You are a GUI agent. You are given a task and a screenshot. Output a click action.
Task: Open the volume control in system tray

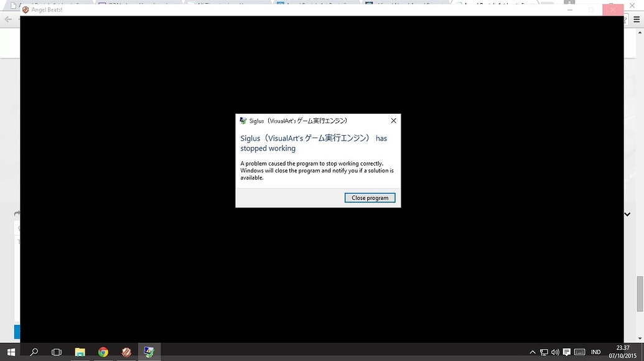coord(555,352)
